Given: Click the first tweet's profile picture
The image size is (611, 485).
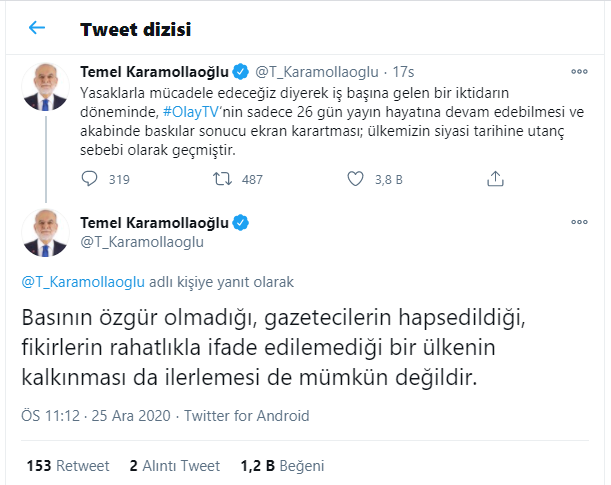Looking at the screenshot, I should pos(44,86).
